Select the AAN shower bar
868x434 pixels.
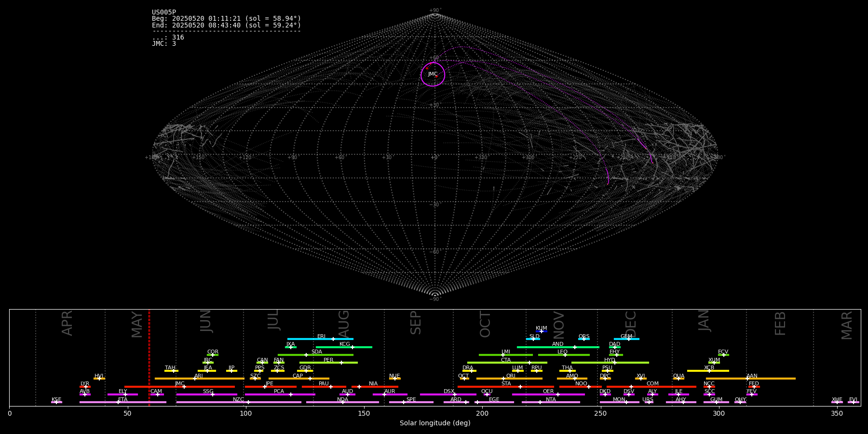point(751,379)
